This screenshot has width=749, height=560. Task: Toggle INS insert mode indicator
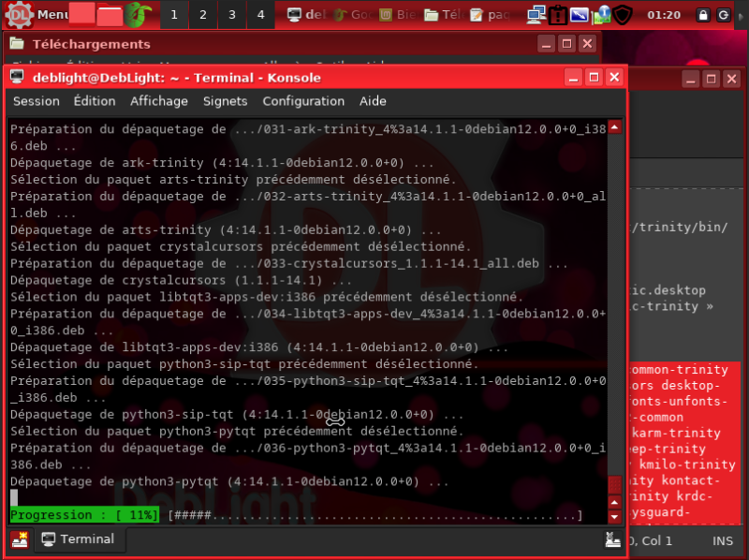(x=722, y=540)
